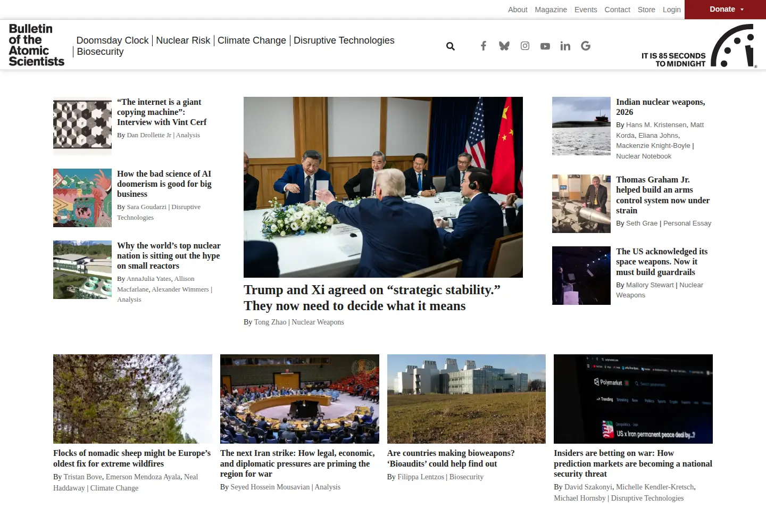Viewport: 766px width, 532px height.
Task: Click the 'It is 85 seconds to midnight' text
Action: [673, 60]
